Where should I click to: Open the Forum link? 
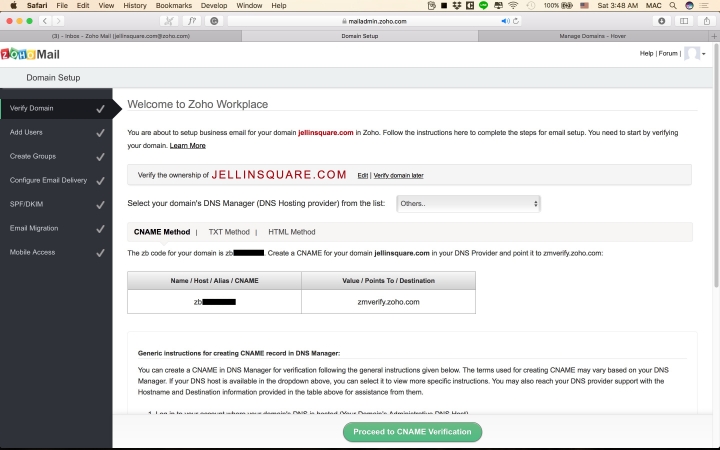(668, 53)
